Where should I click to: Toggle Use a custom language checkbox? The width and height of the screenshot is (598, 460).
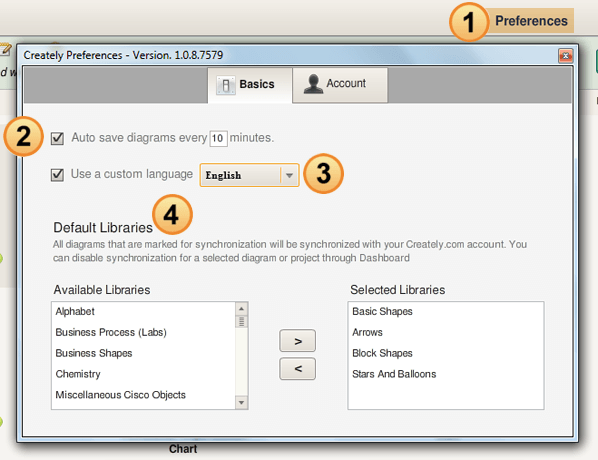(x=57, y=175)
